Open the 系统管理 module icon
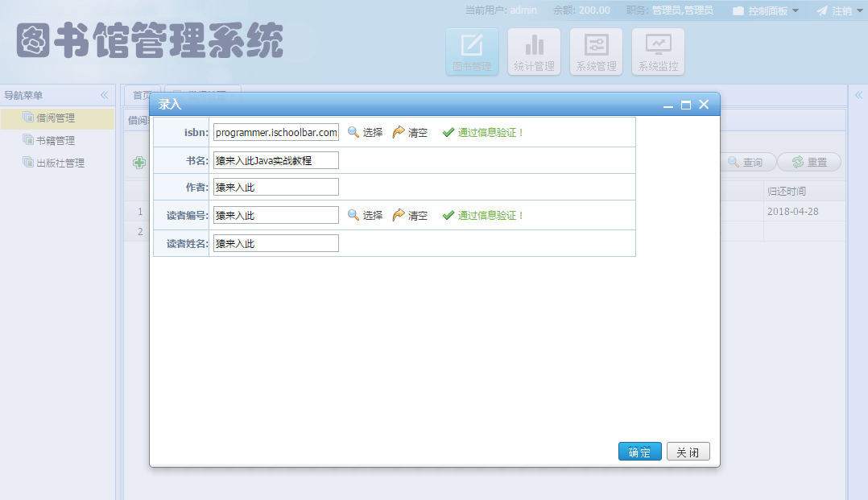 596,51
